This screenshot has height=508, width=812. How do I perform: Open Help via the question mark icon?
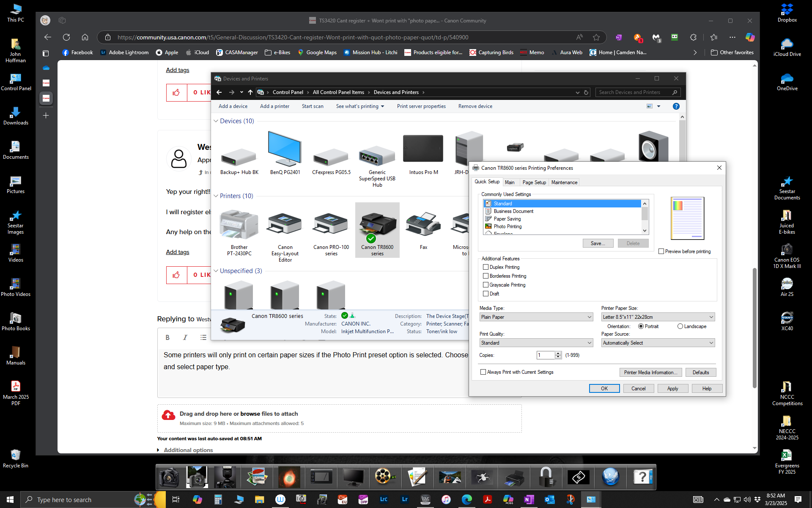tap(675, 106)
